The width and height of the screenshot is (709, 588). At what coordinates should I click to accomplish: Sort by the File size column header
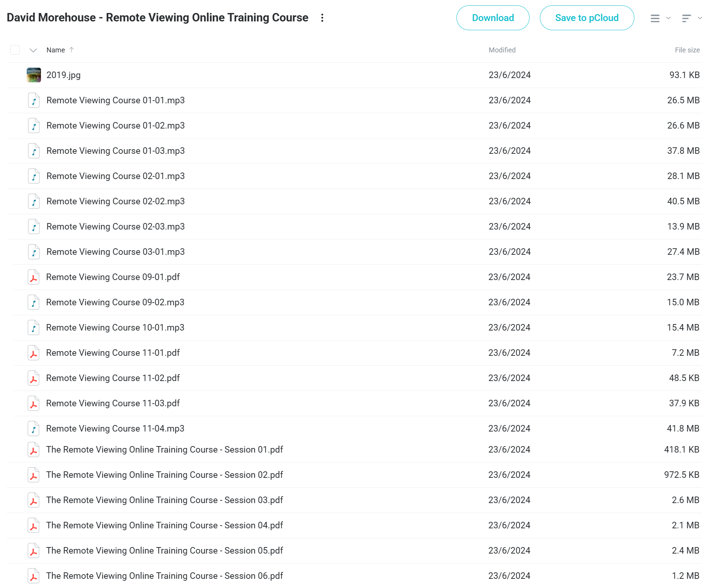(687, 50)
